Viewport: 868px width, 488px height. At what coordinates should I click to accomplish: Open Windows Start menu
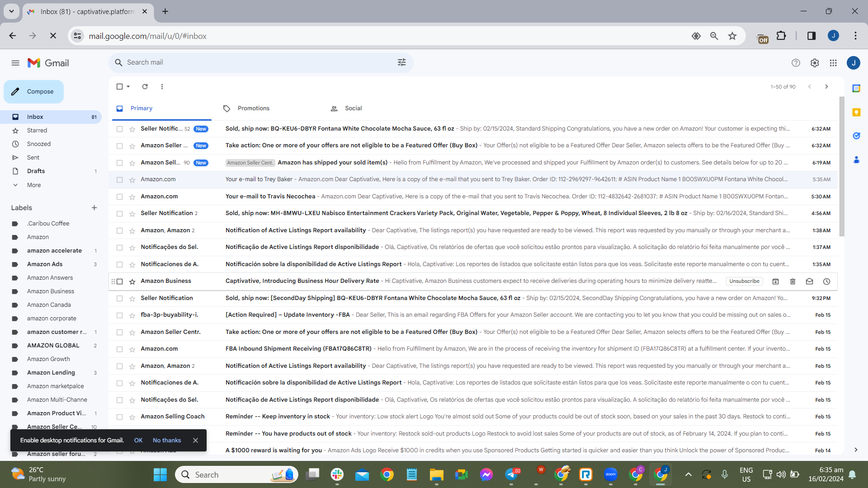(x=160, y=474)
